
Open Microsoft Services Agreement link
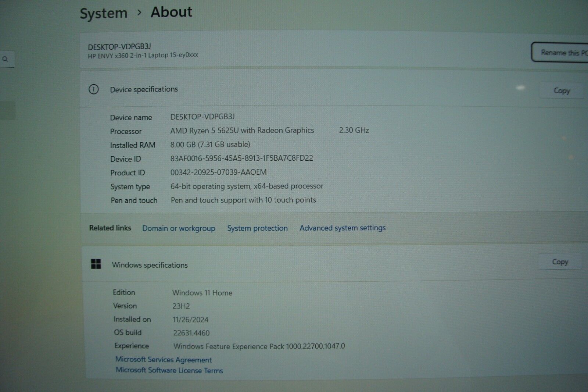pyautogui.click(x=164, y=359)
